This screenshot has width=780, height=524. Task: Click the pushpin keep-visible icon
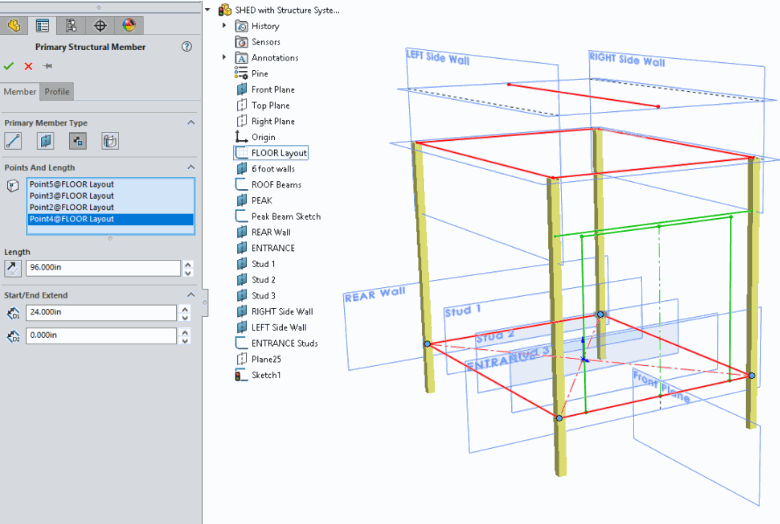tap(47, 66)
